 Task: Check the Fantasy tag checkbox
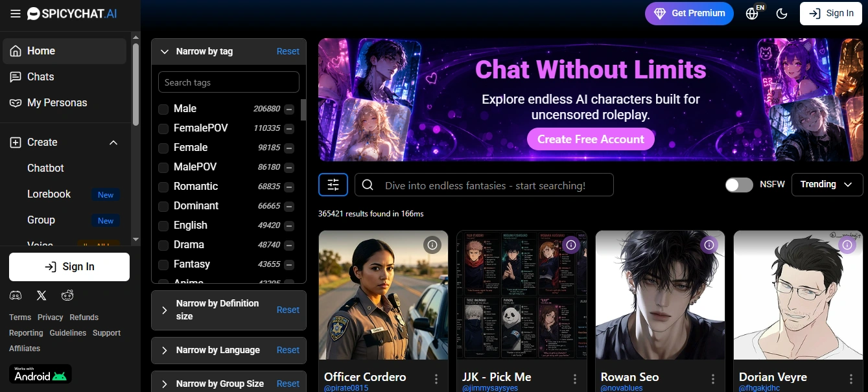[x=163, y=264]
